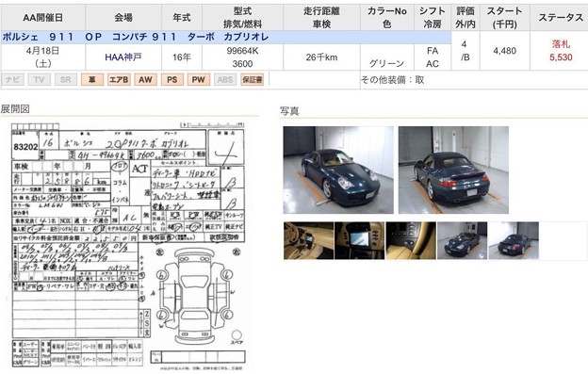The height and width of the screenshot is (374, 588).
Task: Select the 4,480 start price cell
Action: coord(505,51)
